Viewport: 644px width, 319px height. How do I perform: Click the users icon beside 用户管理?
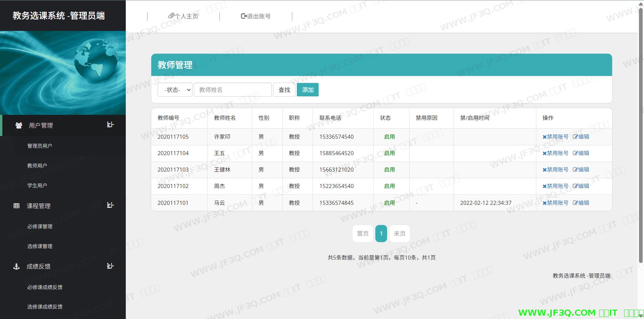pos(19,125)
